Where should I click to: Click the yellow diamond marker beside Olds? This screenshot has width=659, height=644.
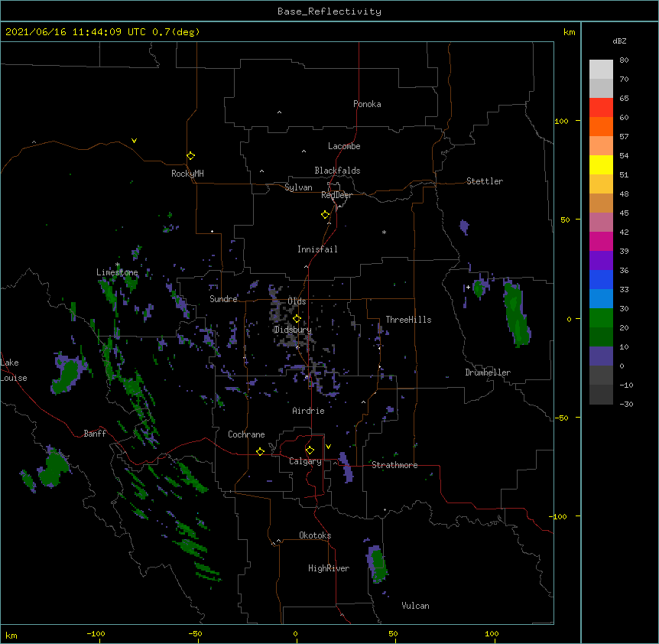pyautogui.click(x=297, y=319)
